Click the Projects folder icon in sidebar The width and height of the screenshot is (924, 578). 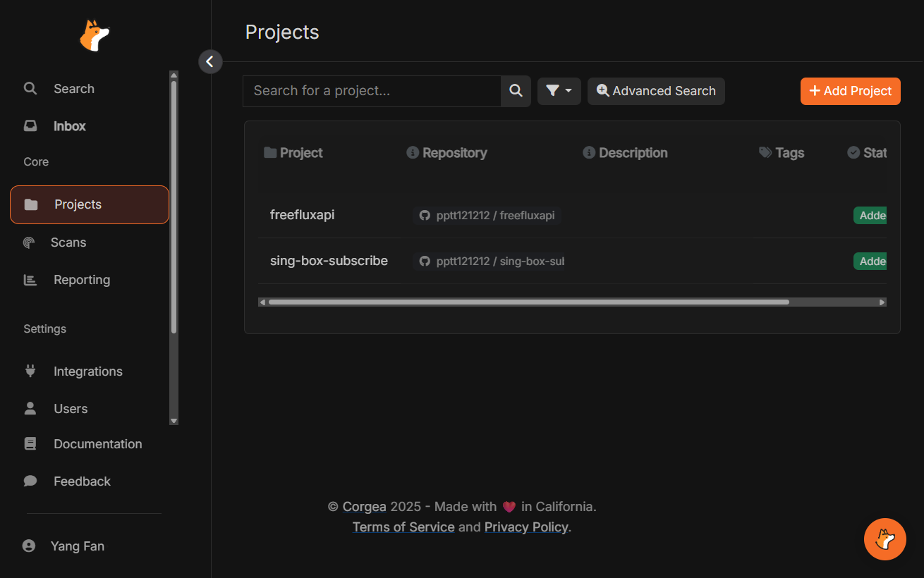coord(31,204)
